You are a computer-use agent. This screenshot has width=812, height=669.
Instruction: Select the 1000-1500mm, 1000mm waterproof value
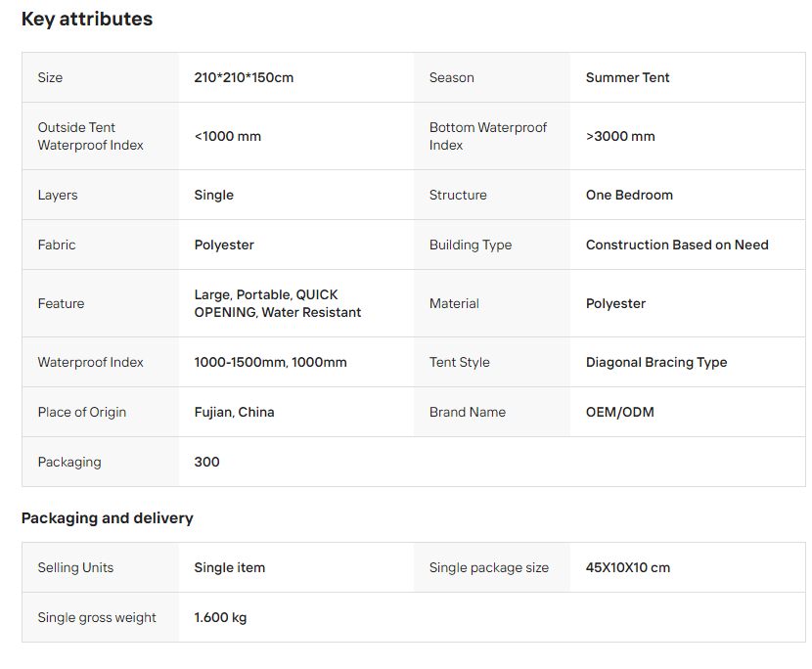(x=270, y=362)
